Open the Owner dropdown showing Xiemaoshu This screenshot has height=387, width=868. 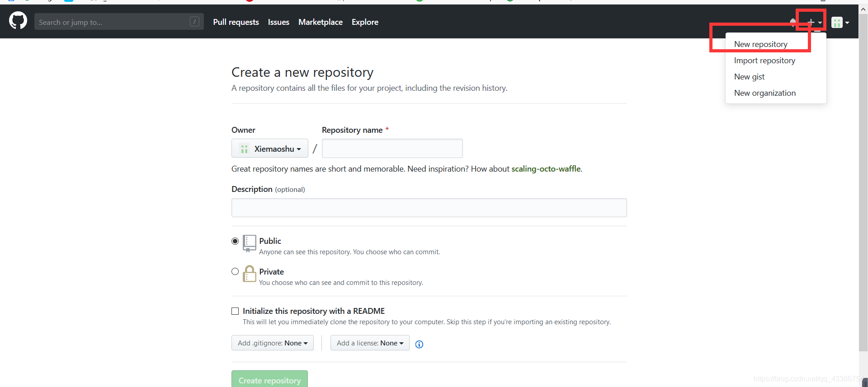pyautogui.click(x=270, y=148)
